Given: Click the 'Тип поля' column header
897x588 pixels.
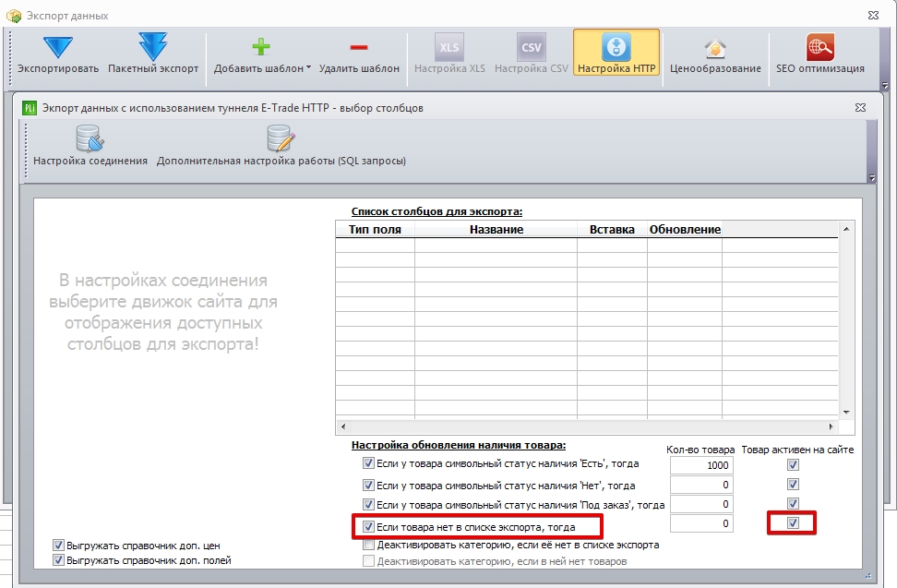Looking at the screenshot, I should point(375,229).
